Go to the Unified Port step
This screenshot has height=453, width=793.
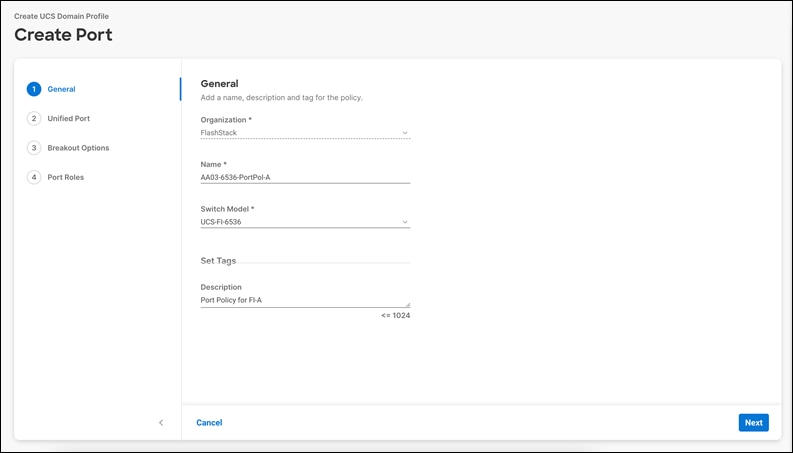click(x=69, y=118)
